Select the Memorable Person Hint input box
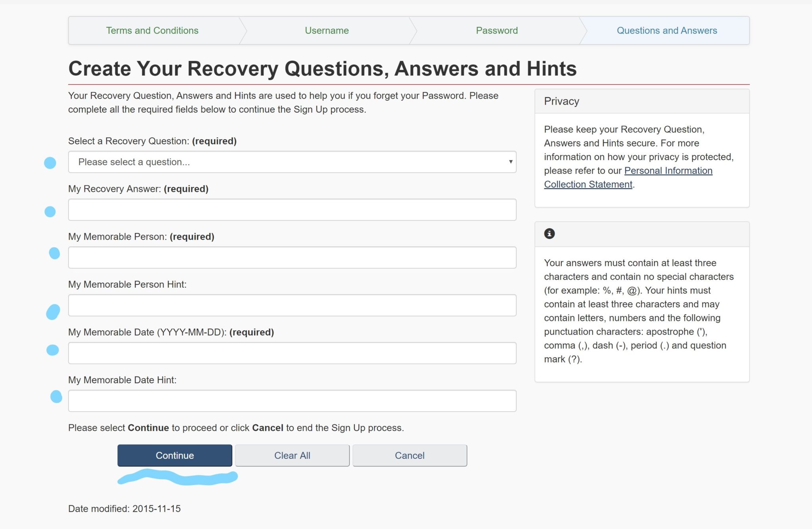812x529 pixels. pyautogui.click(x=292, y=305)
